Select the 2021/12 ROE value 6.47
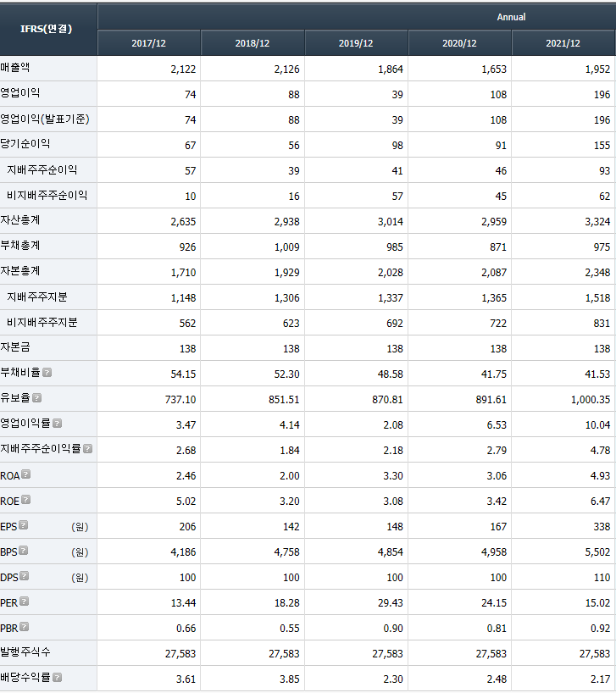Viewport: 616px width, 693px height. pos(600,502)
